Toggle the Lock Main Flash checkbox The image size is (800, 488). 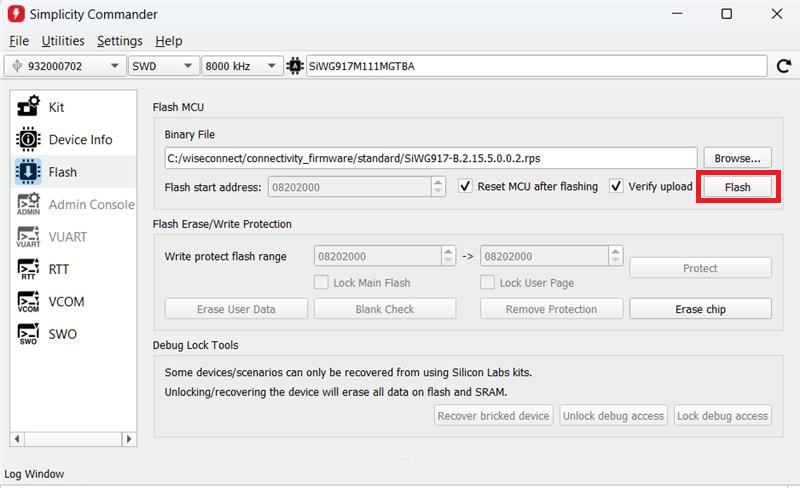pos(321,282)
